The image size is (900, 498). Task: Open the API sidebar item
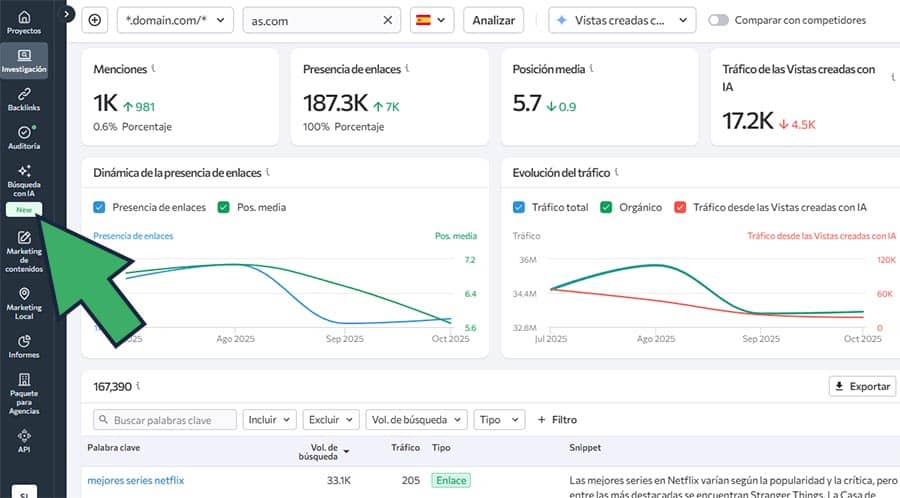[24, 439]
